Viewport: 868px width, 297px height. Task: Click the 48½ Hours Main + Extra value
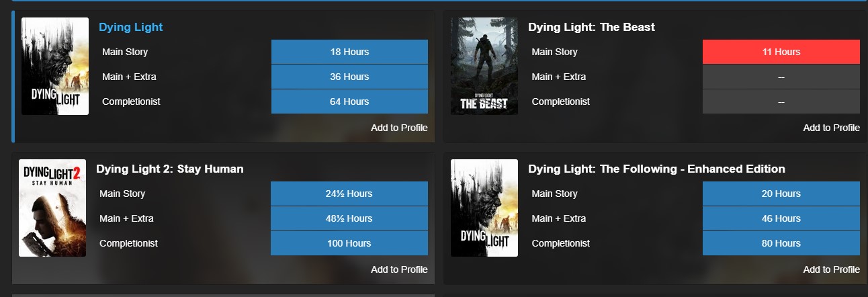tap(349, 218)
